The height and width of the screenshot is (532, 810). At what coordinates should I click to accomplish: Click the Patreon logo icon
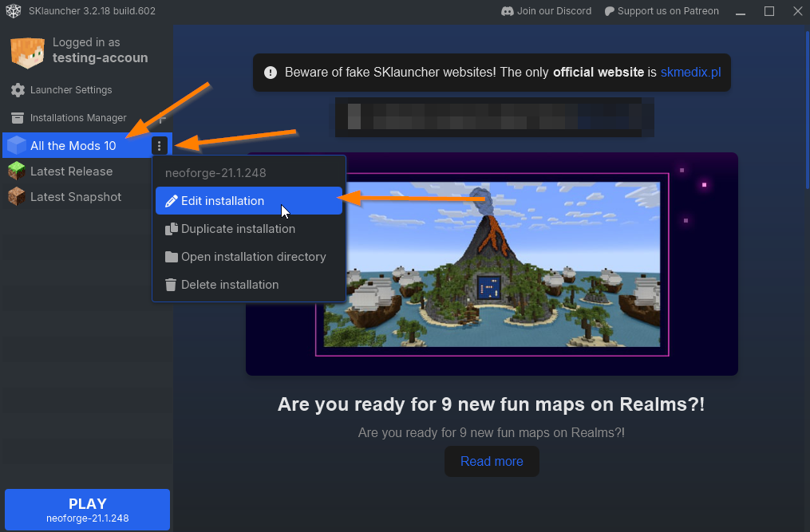610,11
